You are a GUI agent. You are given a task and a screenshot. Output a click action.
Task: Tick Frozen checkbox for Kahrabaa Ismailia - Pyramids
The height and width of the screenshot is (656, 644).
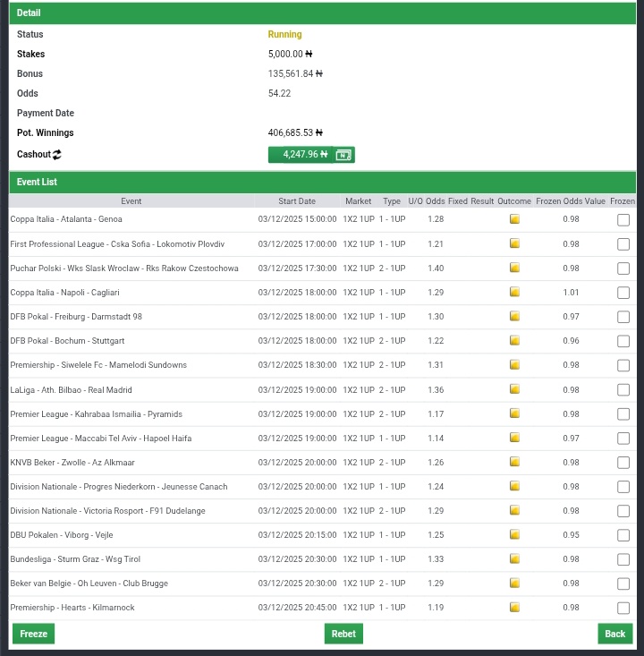(x=623, y=414)
